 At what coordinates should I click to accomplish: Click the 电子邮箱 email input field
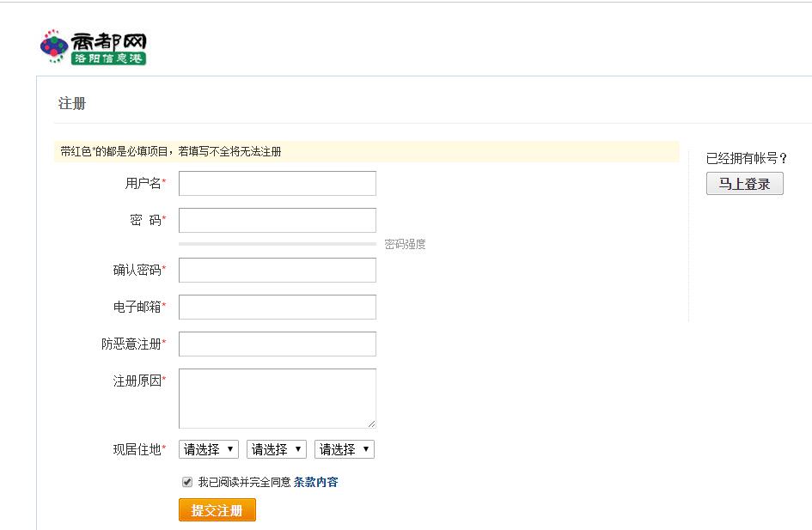[x=277, y=307]
